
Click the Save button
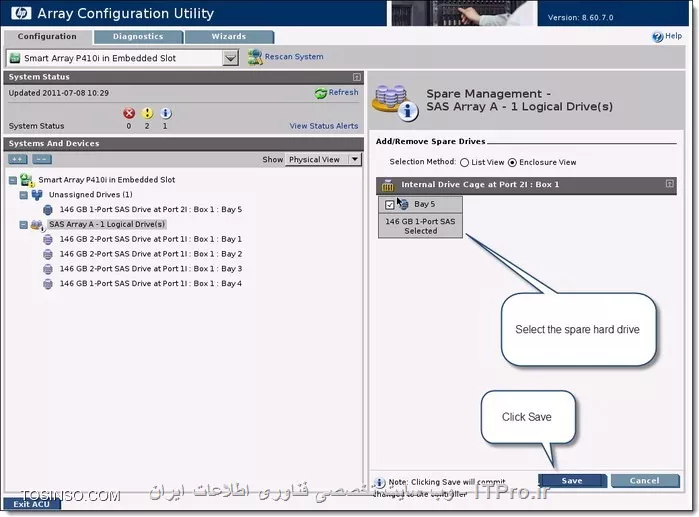coord(572,481)
